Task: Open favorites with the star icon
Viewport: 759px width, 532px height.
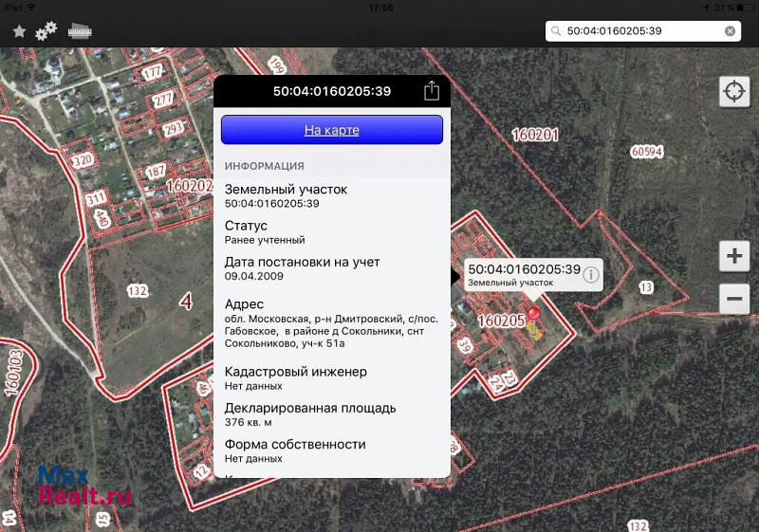Action: coord(19,31)
